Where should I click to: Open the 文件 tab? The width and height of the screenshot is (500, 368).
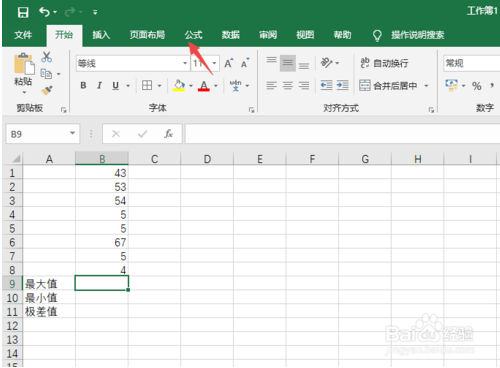23,35
